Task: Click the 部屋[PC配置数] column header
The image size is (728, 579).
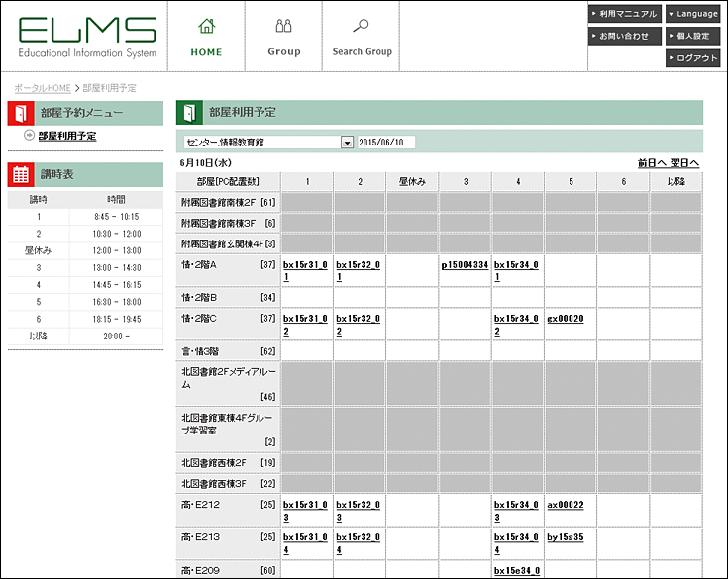Action: coord(228,182)
